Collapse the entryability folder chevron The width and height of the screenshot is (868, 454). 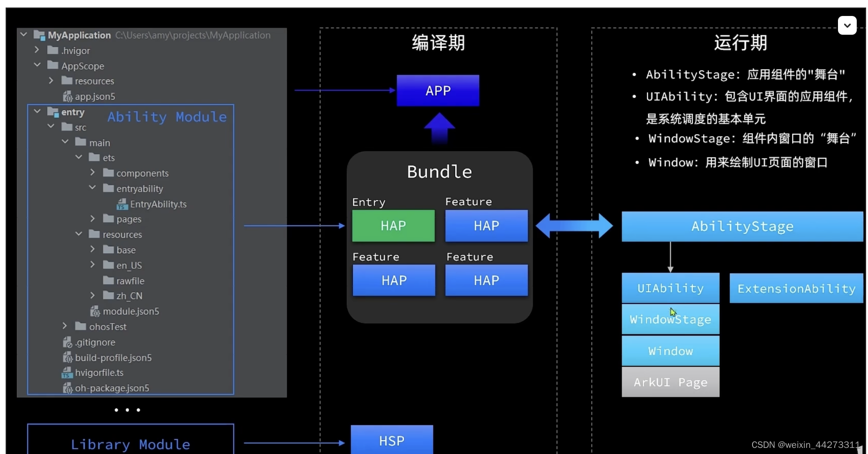click(x=92, y=188)
